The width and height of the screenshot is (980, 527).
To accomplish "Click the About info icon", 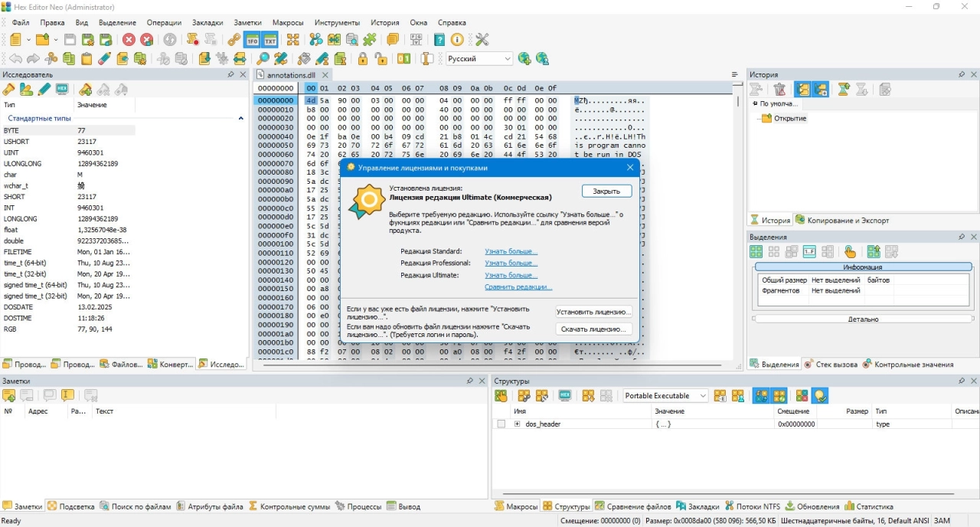I will [x=457, y=40].
